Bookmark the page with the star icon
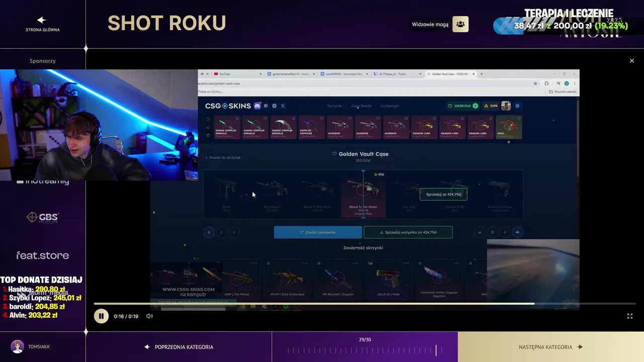The width and height of the screenshot is (644, 362). 535,83
